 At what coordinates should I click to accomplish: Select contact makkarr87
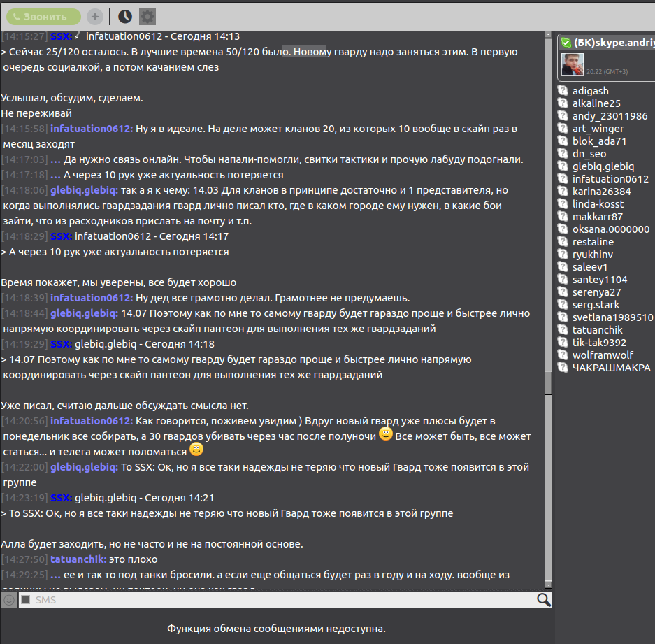tap(598, 217)
